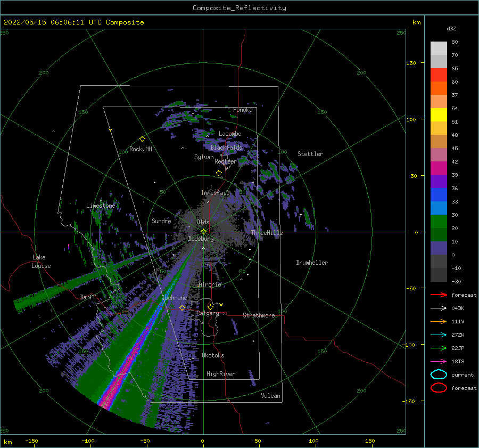The image size is (479, 448).
Task: Click the Sylvan label
Action: tap(204, 157)
